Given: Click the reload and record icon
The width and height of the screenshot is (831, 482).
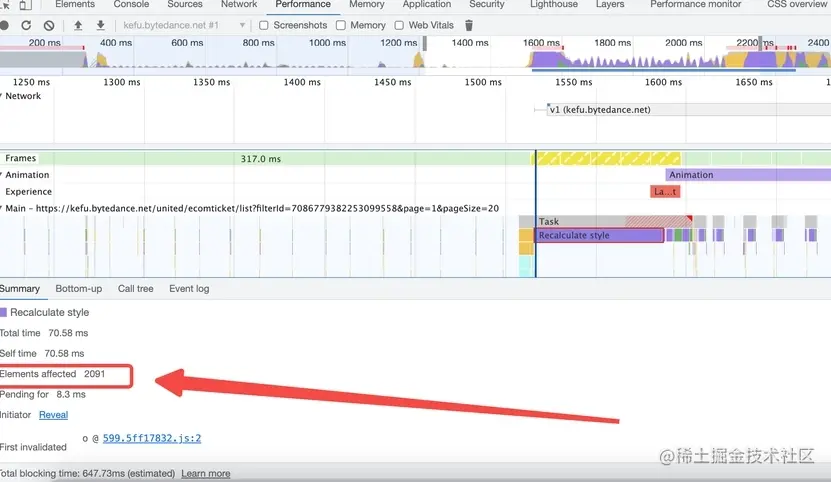Looking at the screenshot, I should point(26,25).
